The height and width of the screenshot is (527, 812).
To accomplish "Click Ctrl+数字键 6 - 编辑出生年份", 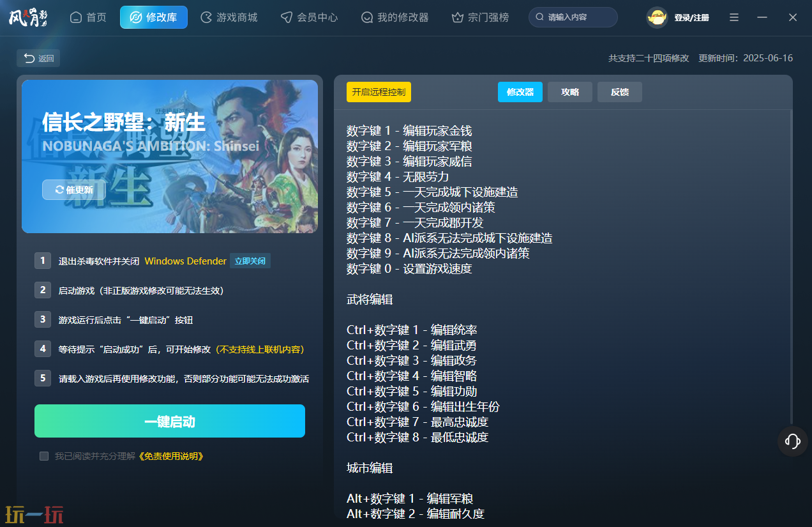I will pos(423,407).
